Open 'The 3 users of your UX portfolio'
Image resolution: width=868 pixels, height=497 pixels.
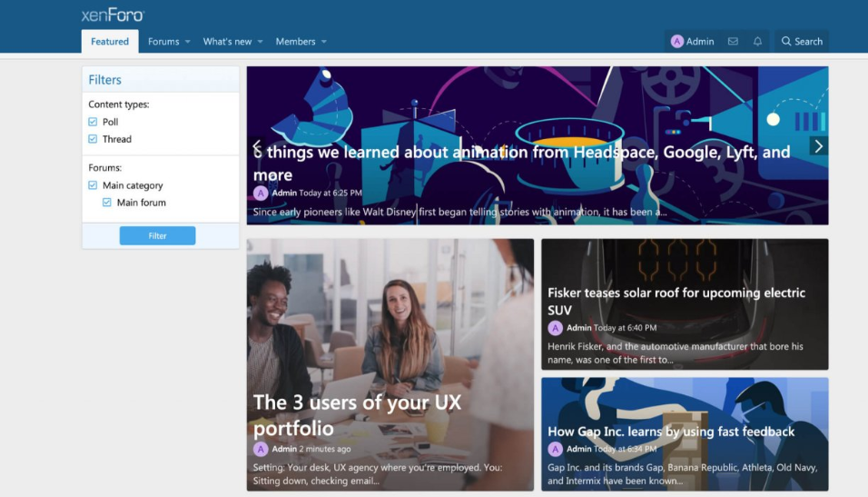coord(357,415)
